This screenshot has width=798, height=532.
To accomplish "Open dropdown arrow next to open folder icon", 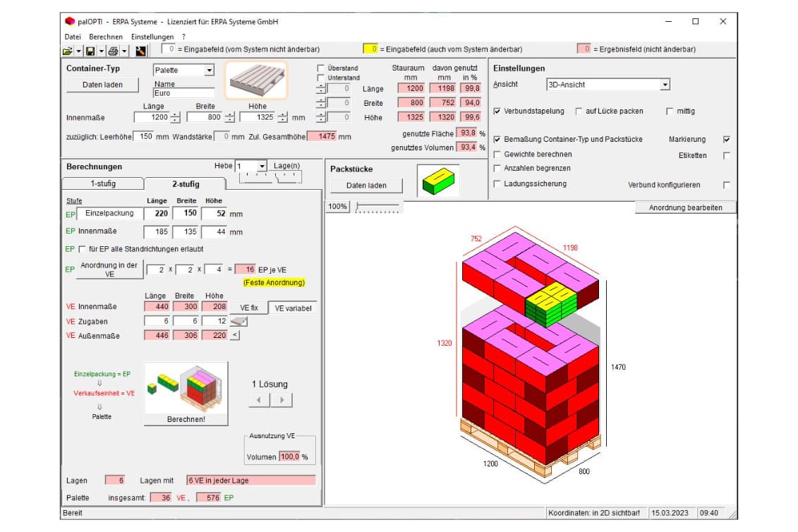I will point(78,51).
